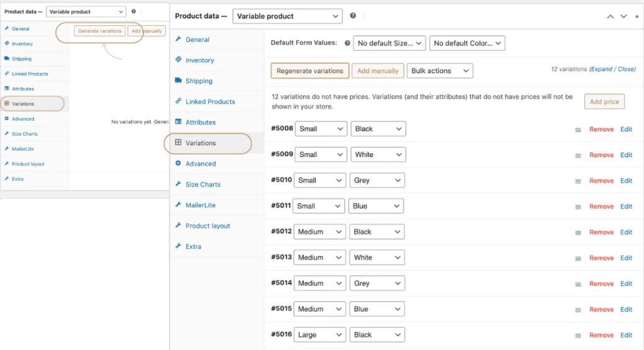Open small panel Variable product dropdown
Image resolution: width=644 pixels, height=350 pixels.
(86, 11)
